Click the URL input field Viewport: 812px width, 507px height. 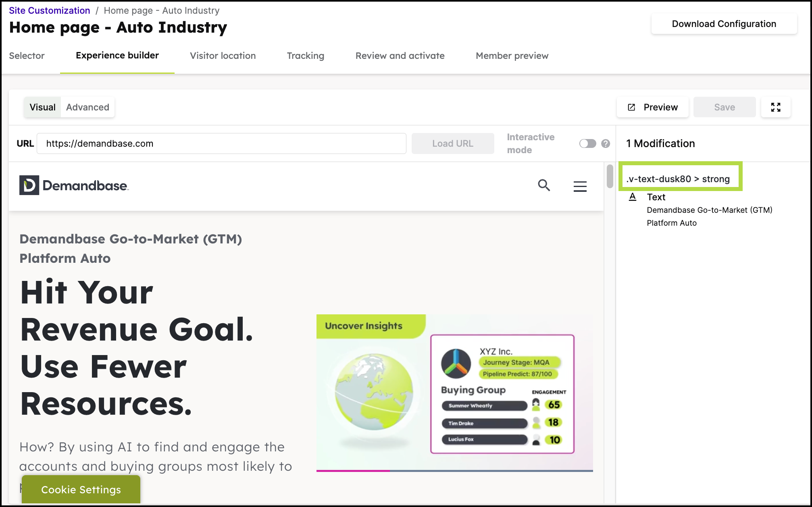[221, 143]
